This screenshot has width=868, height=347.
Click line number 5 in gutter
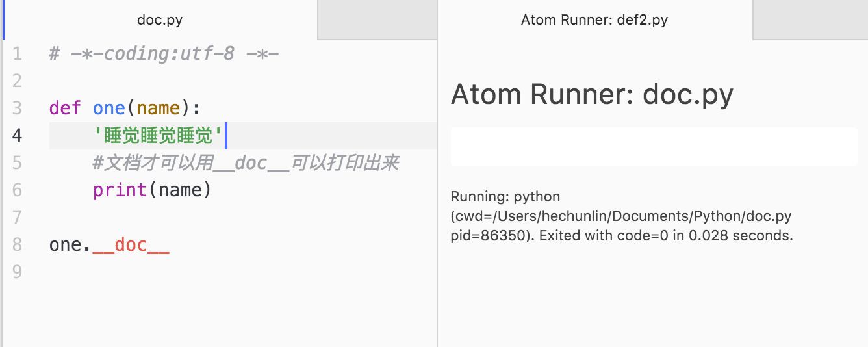(17, 162)
